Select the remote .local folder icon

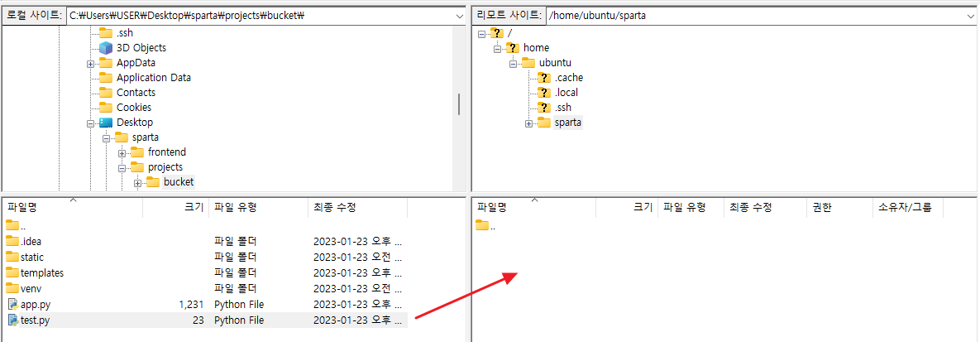pos(543,93)
